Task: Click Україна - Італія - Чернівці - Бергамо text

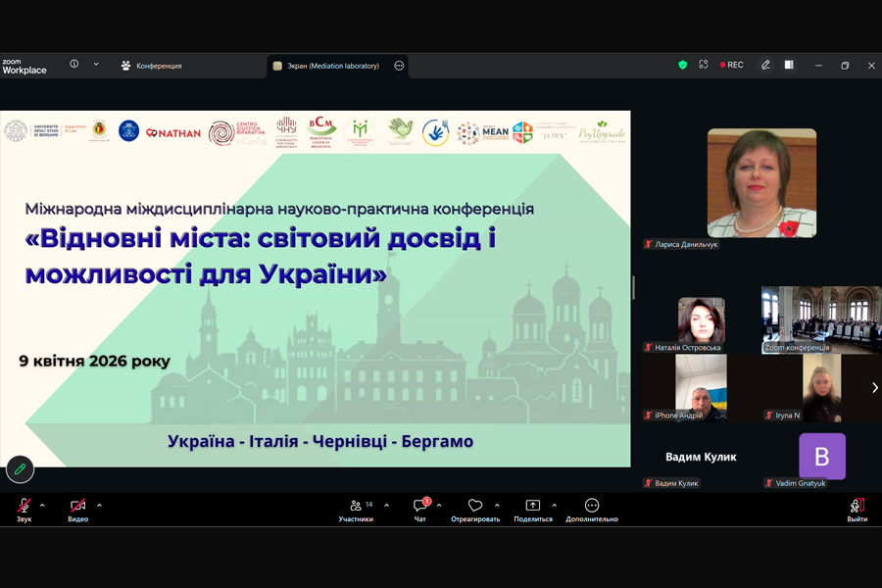Action: click(x=320, y=441)
